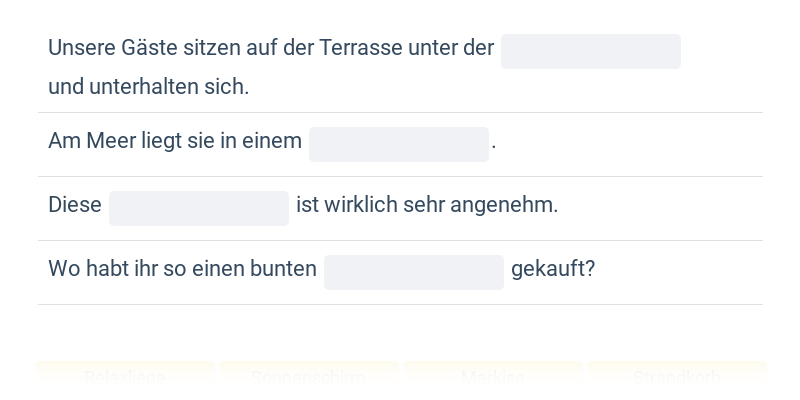Pick the "Strandkorb" word chip
Screen dimensions: 800x400
677,377
